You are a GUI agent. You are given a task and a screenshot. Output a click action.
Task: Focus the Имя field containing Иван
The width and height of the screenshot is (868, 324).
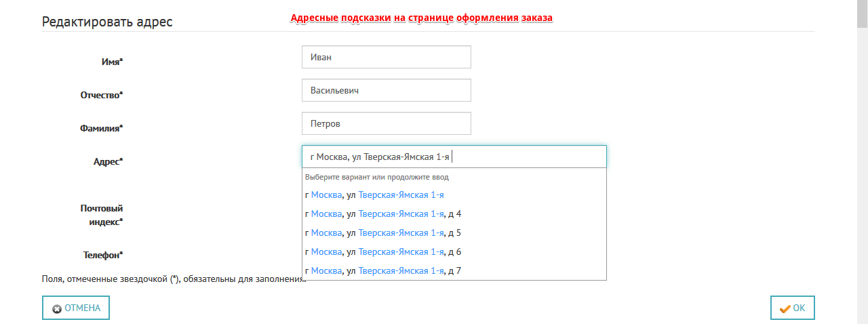386,57
